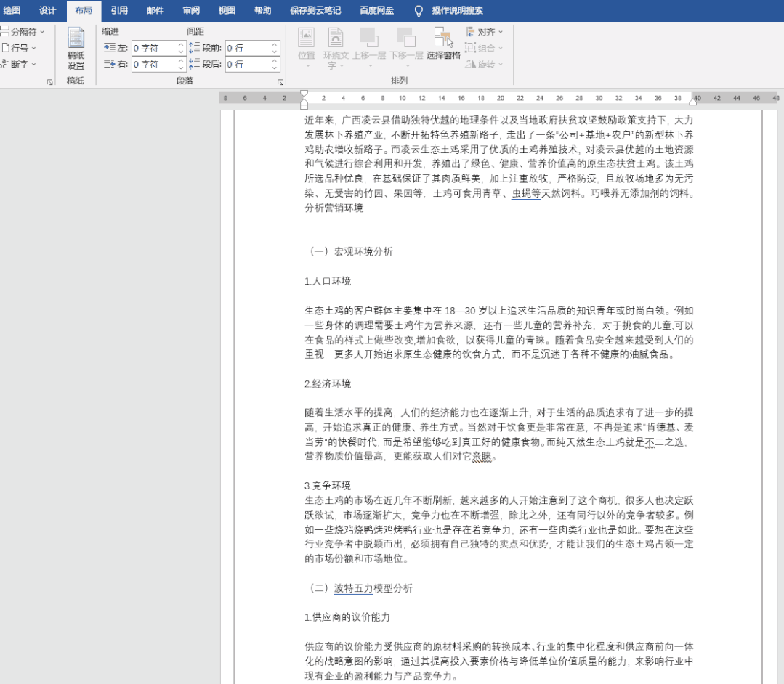Image resolution: width=784 pixels, height=684 pixels.
Task: Click the heading 3.竞争环境
Action: [328, 486]
